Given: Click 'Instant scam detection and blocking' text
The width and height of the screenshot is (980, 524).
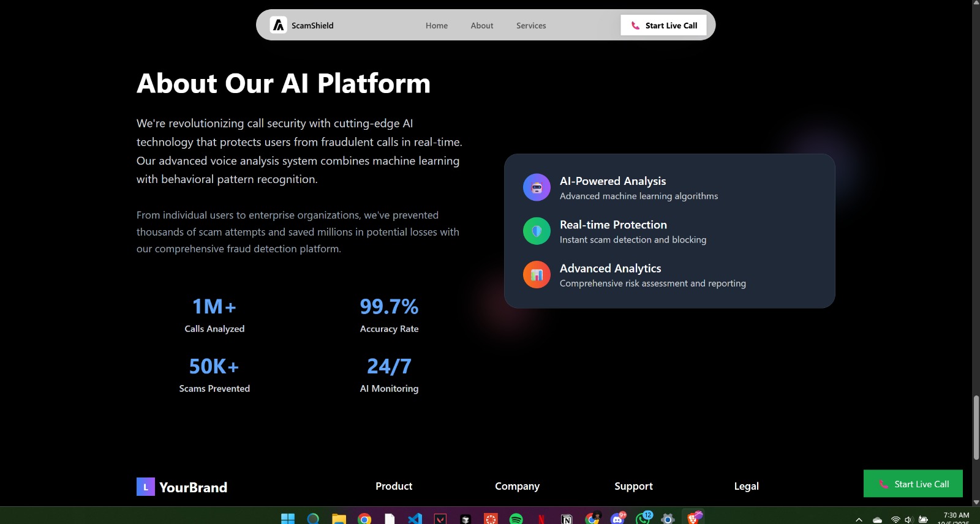Looking at the screenshot, I should coord(633,240).
